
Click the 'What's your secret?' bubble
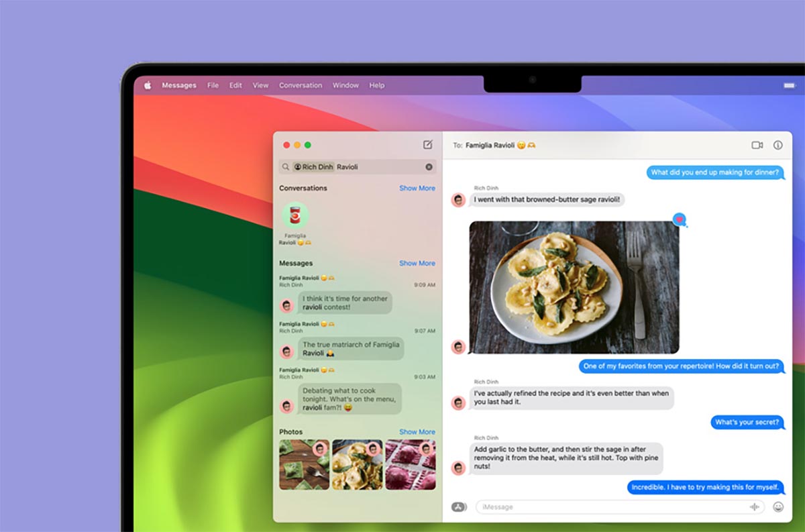tap(747, 423)
